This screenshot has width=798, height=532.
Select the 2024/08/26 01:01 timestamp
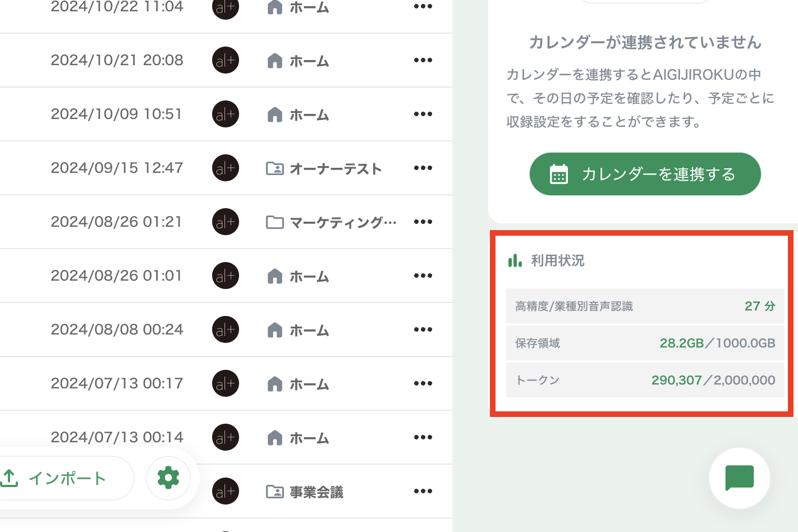coord(117,276)
